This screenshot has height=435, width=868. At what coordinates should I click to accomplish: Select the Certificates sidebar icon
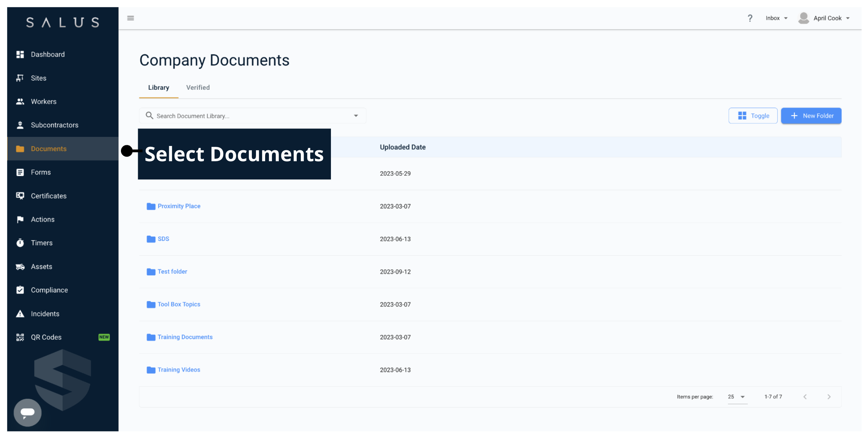click(x=20, y=195)
